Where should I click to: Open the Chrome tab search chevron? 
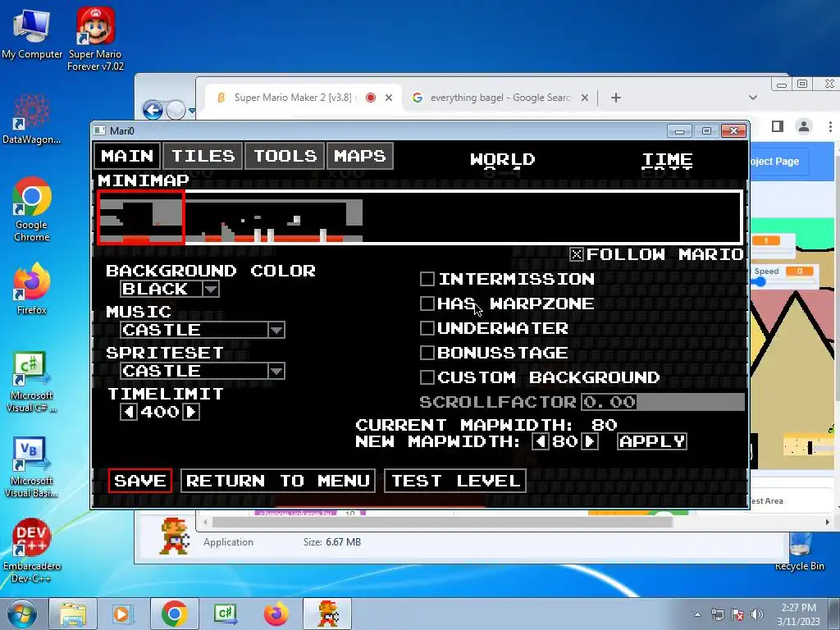(753, 98)
